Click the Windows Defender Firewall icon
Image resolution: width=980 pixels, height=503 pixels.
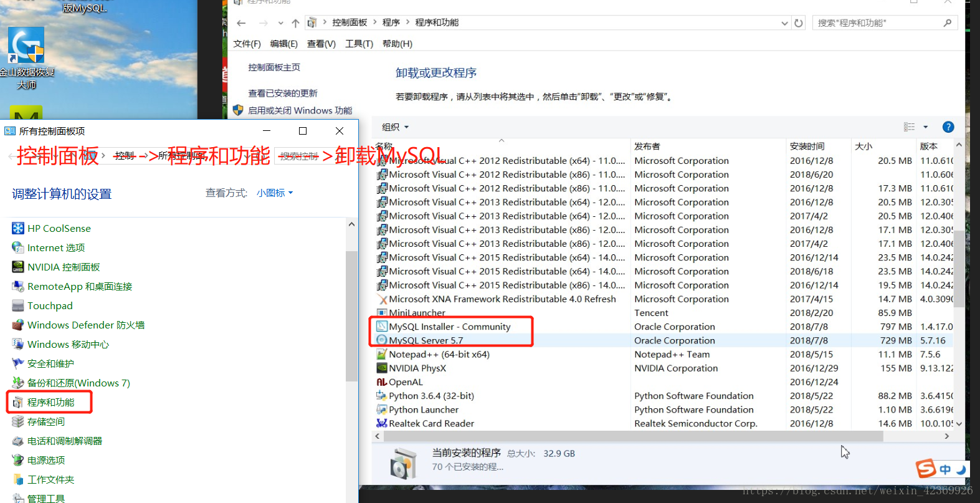tap(18, 325)
